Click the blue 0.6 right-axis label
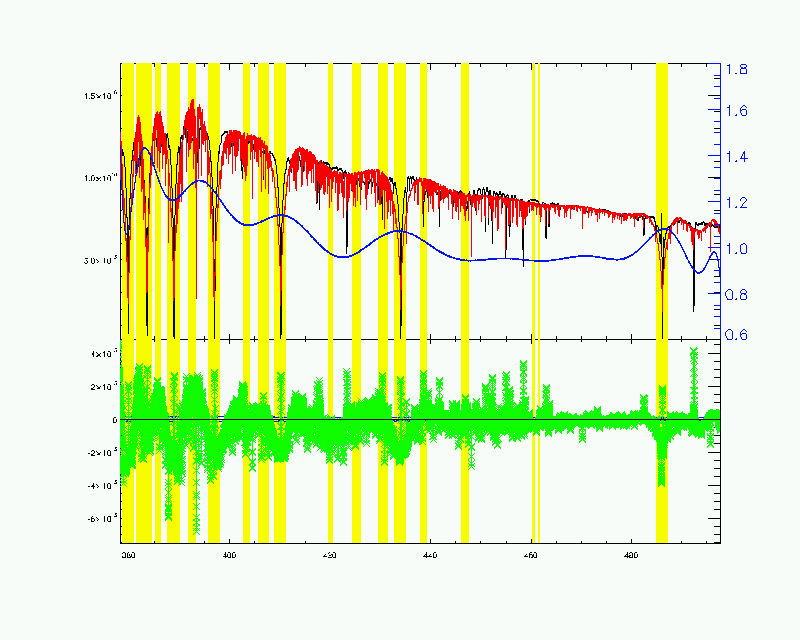This screenshot has height=640, width=800. 738,335
